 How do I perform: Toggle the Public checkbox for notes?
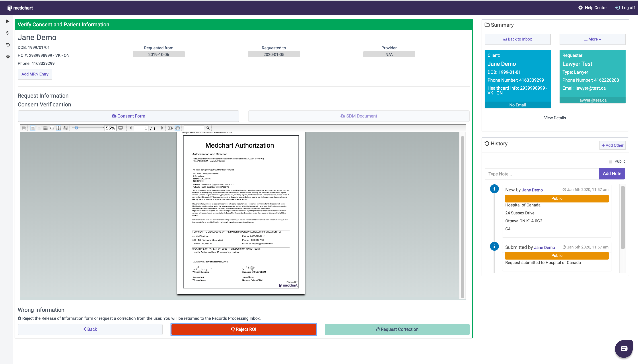610,162
